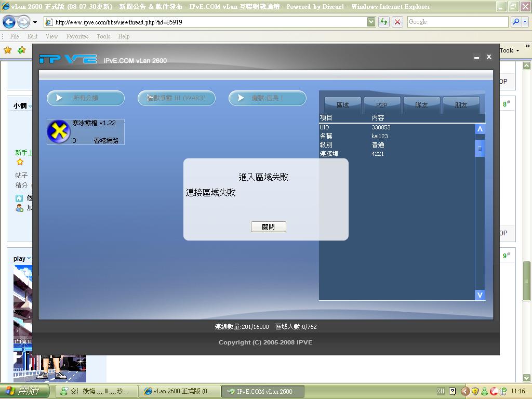Click the 所有分類 category button

[x=86, y=98]
